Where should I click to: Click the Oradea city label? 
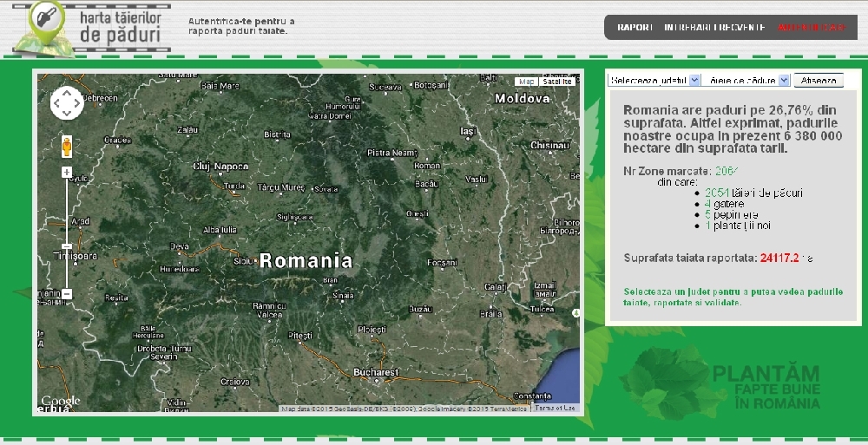[x=117, y=140]
